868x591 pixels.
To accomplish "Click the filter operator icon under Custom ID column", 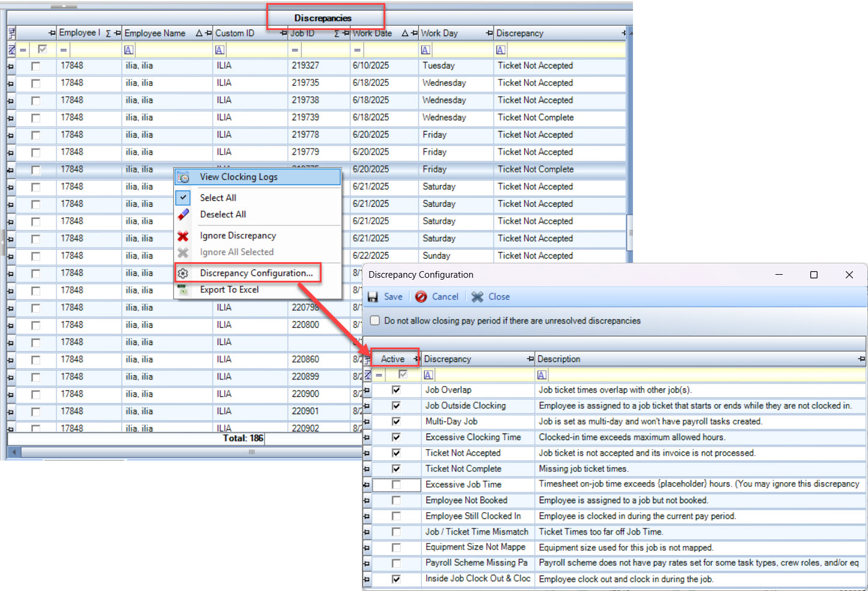I will click(x=219, y=50).
